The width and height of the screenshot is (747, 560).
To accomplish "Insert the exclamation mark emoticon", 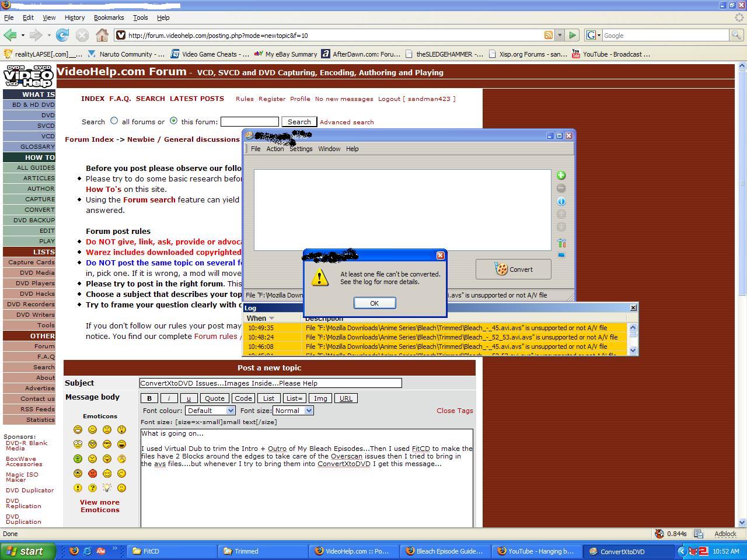I will (78, 488).
